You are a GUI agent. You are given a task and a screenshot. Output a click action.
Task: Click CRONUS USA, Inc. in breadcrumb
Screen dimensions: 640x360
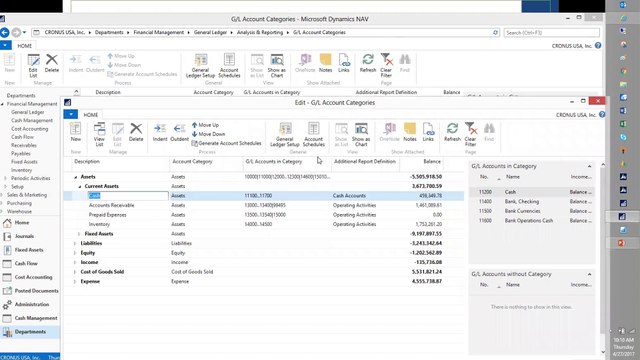(64, 32)
